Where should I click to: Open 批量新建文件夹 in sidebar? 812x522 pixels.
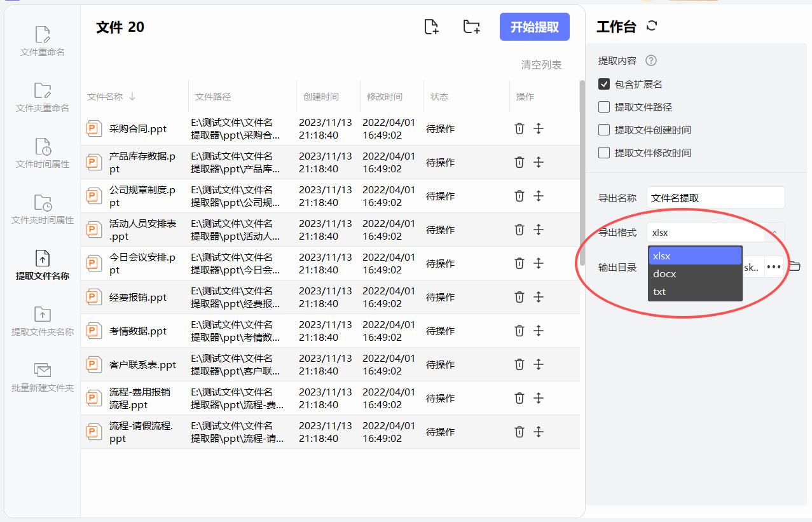(43, 376)
